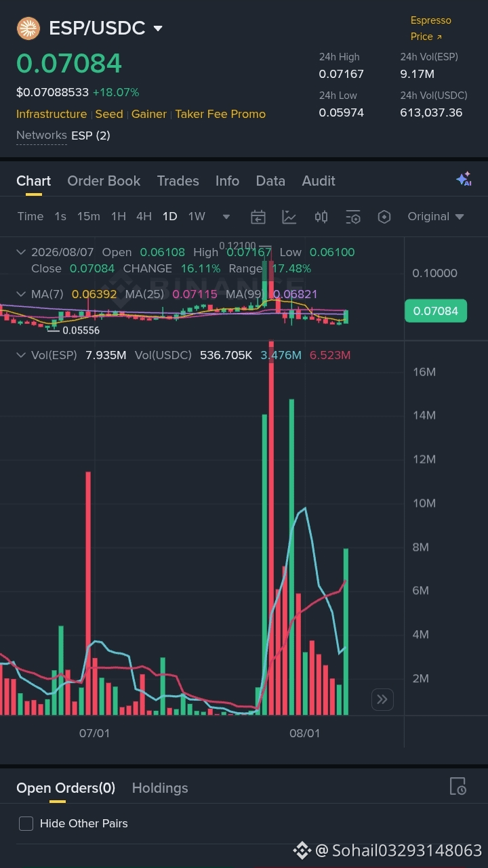Switch to the Holdings tab
Screen dimensions: 488x868
pos(160,788)
